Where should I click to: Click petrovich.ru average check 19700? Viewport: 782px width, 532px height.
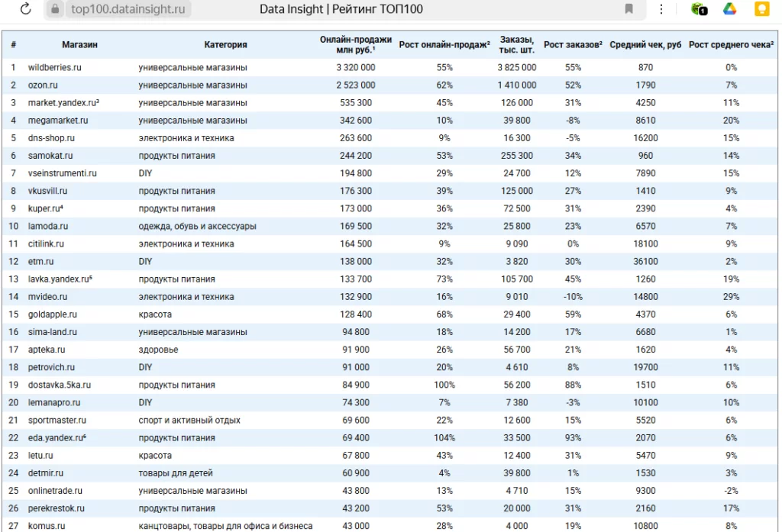(645, 367)
